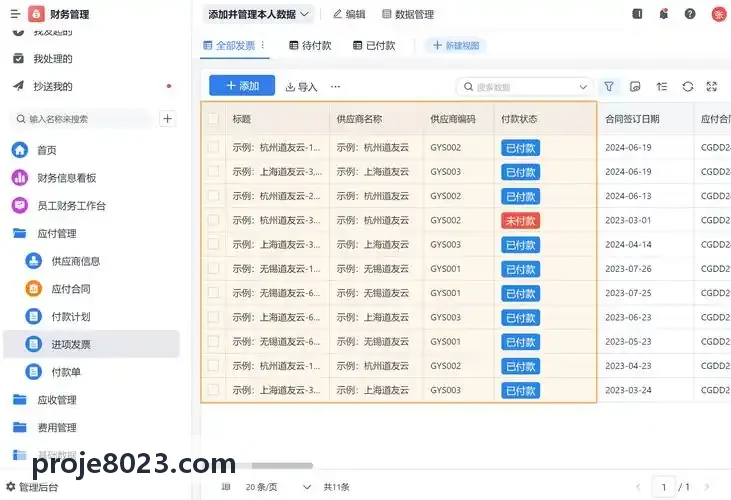Open the 应付合同 form icon
731x500 pixels.
34,288
